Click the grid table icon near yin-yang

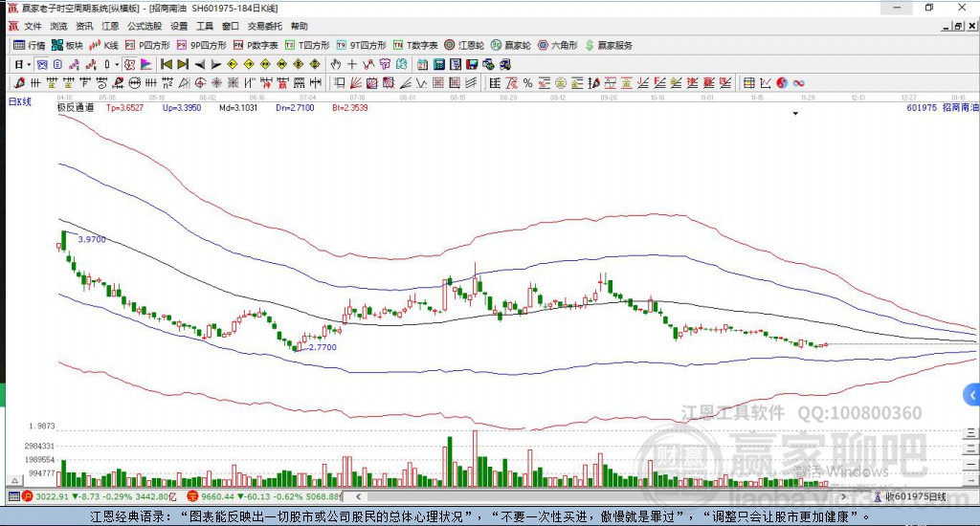tap(748, 83)
